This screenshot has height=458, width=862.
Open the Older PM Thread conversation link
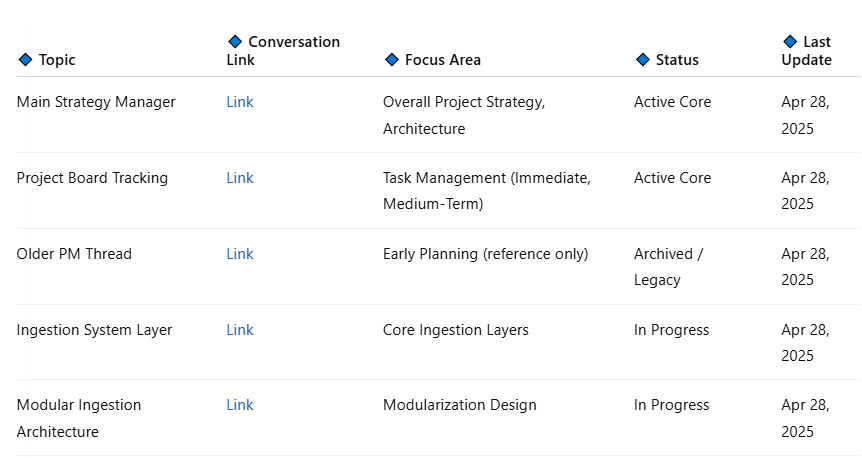[x=240, y=253]
